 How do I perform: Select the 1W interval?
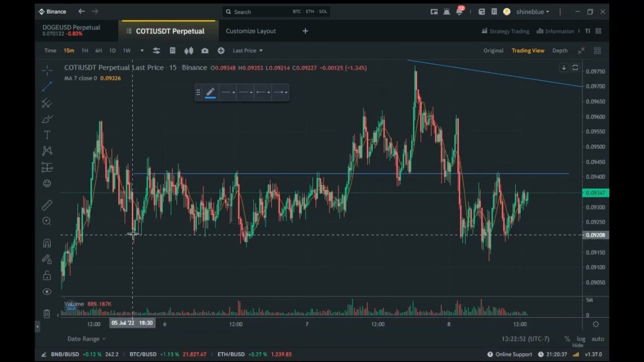point(127,50)
